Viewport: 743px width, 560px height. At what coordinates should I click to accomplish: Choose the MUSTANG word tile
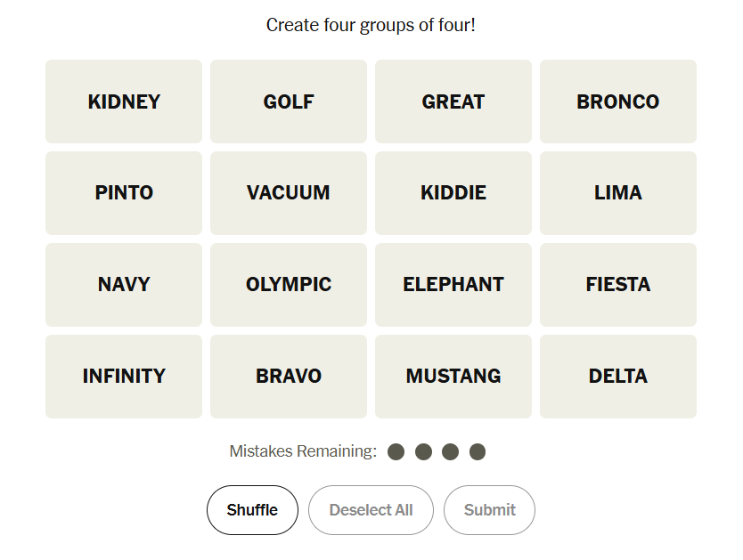coord(453,377)
